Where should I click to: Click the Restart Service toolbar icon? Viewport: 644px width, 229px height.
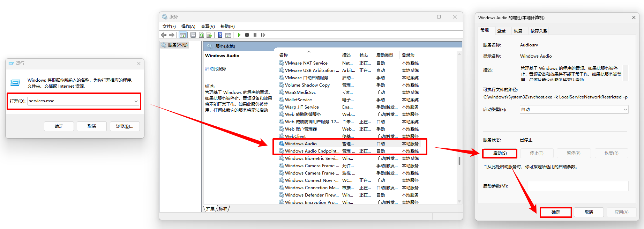263,35
